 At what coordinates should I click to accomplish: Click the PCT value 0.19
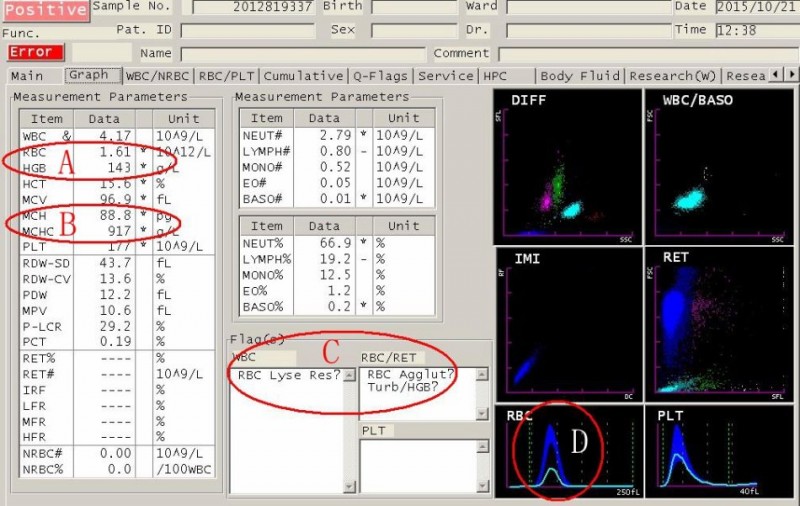click(115, 342)
